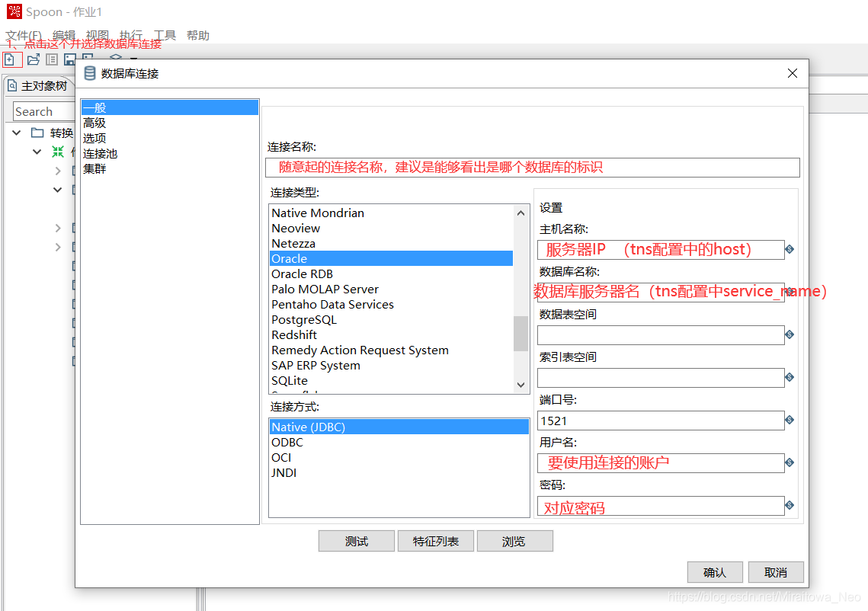This screenshot has width=868, height=611.
Task: Open the explore repository toolbar icon
Action: [x=52, y=59]
